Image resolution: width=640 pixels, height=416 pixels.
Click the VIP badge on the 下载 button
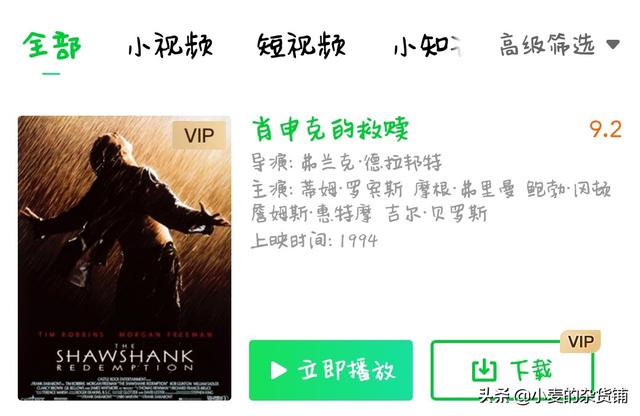pyautogui.click(x=580, y=341)
